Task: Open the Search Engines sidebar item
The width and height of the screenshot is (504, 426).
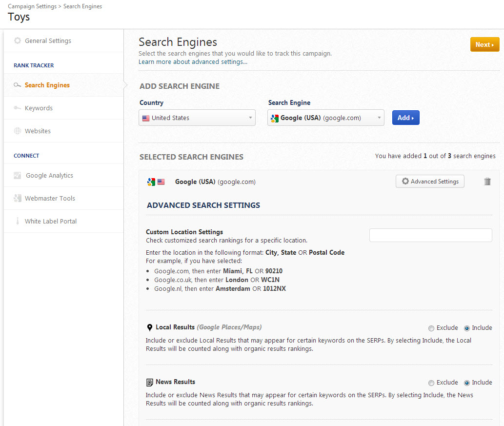Action: (47, 85)
